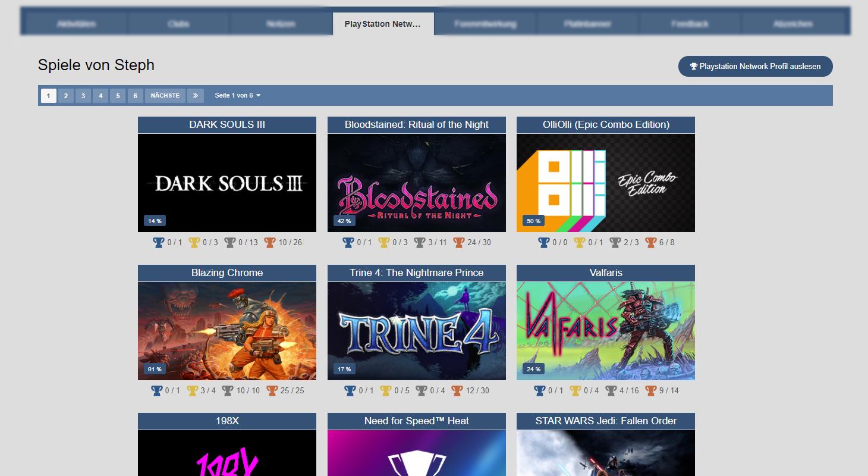Click the platinum trophy icon under Trine 4
The height and width of the screenshot is (476, 868).
click(x=350, y=390)
